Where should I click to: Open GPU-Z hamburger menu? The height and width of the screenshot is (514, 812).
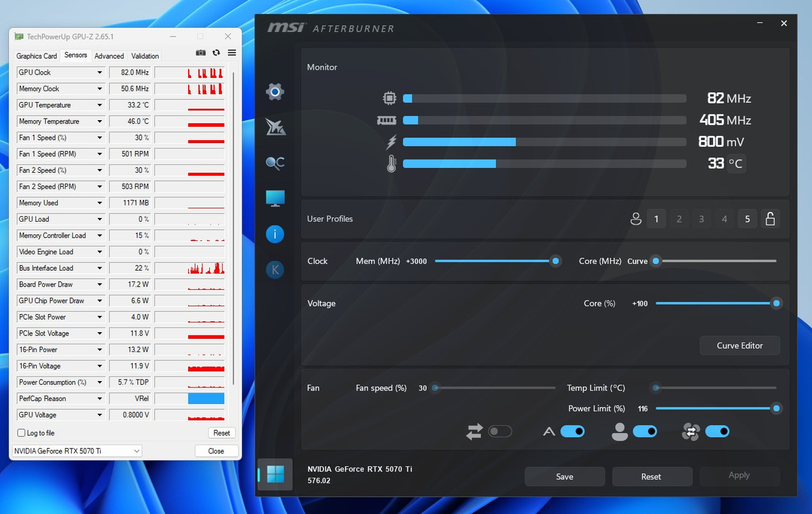click(232, 53)
